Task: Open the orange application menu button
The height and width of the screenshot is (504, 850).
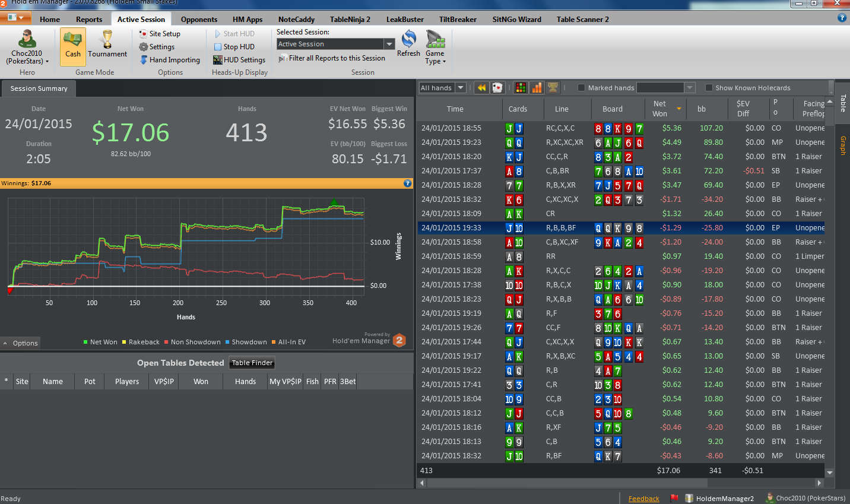Action: (x=15, y=18)
